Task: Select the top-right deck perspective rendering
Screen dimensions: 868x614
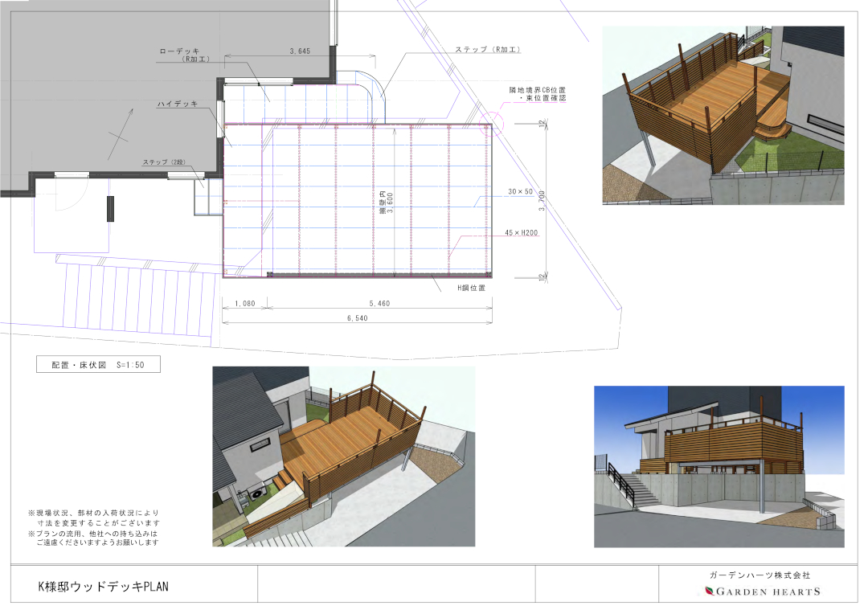Action: pos(723,115)
